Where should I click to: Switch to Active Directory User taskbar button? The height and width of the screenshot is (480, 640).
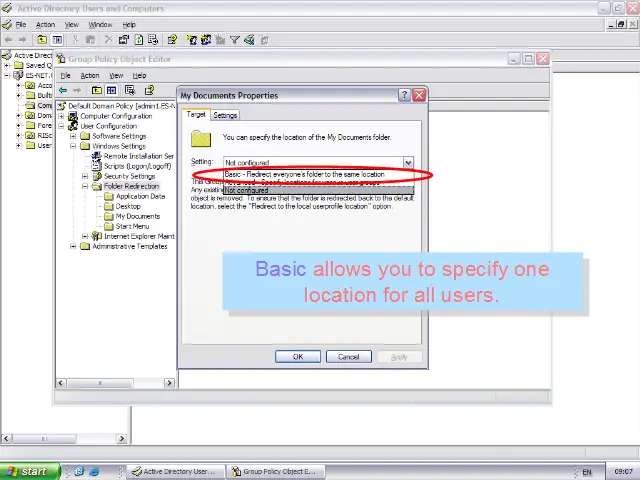click(x=176, y=471)
